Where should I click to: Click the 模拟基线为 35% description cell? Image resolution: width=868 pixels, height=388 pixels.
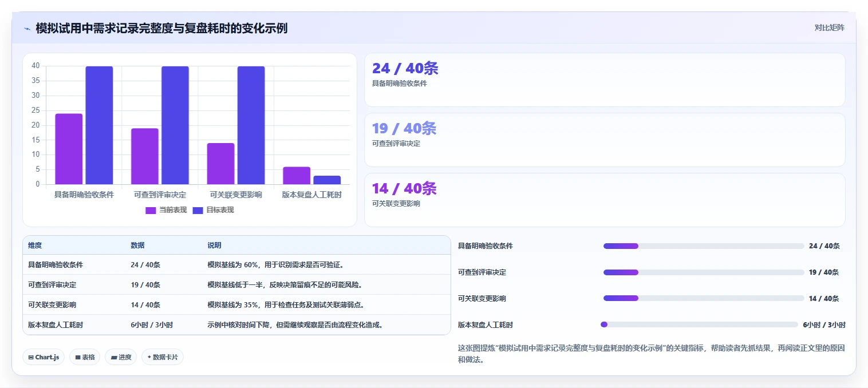(x=286, y=304)
